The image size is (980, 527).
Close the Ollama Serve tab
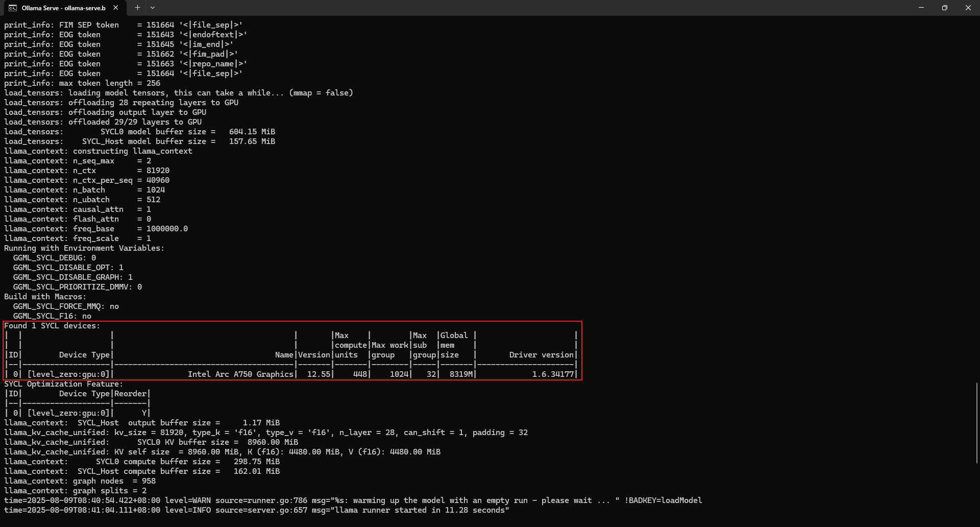116,8
